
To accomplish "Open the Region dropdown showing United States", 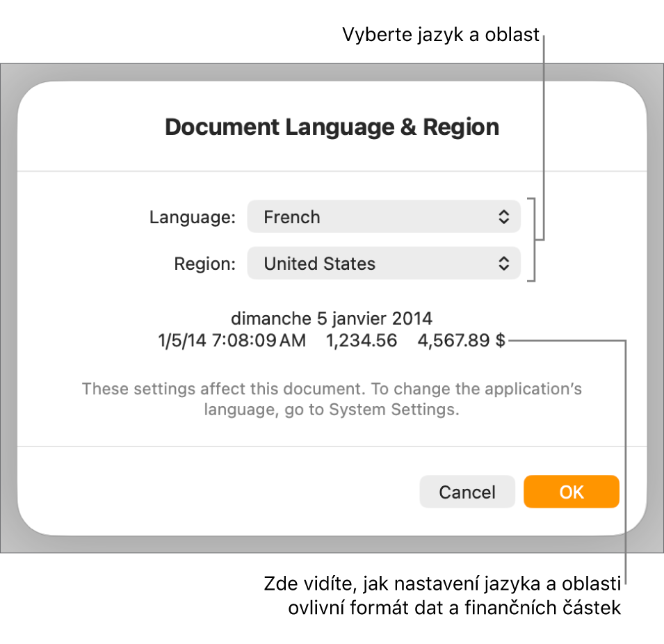I will (x=384, y=263).
